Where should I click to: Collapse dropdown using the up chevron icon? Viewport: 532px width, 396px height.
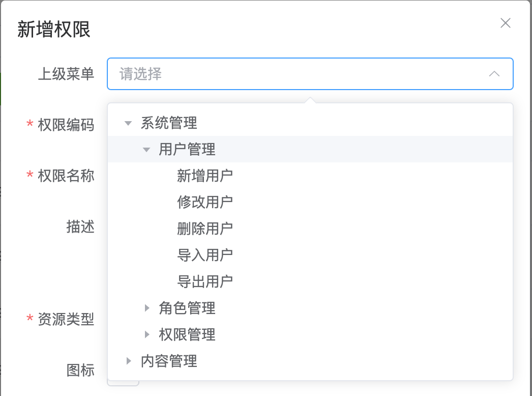(494, 74)
